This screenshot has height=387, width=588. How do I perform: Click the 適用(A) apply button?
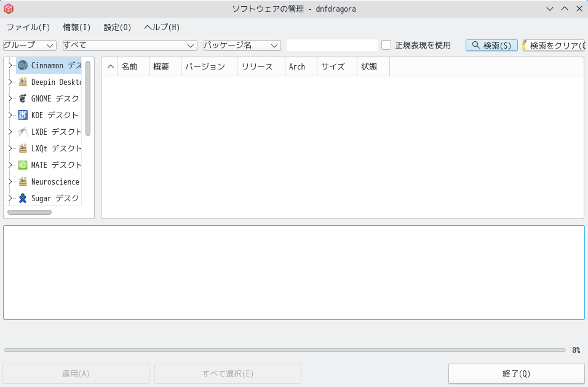pyautogui.click(x=76, y=373)
